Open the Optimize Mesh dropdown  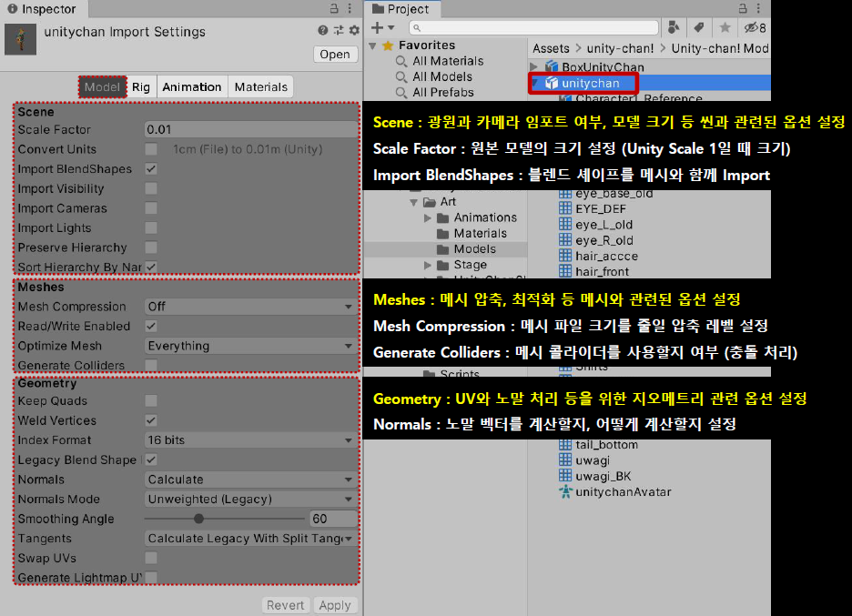pos(251,346)
